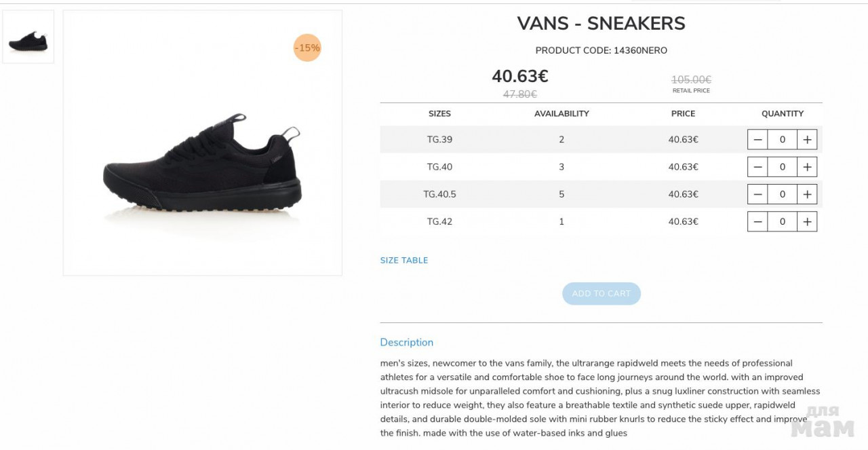Image resolution: width=868 pixels, height=450 pixels.
Task: Select the TG.40.5 quantity input box
Action: (x=782, y=194)
